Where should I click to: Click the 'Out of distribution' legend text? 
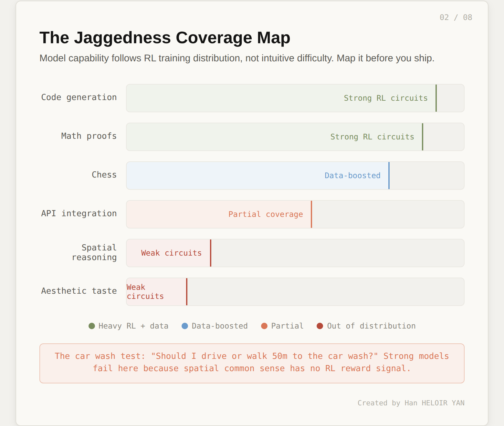371,326
